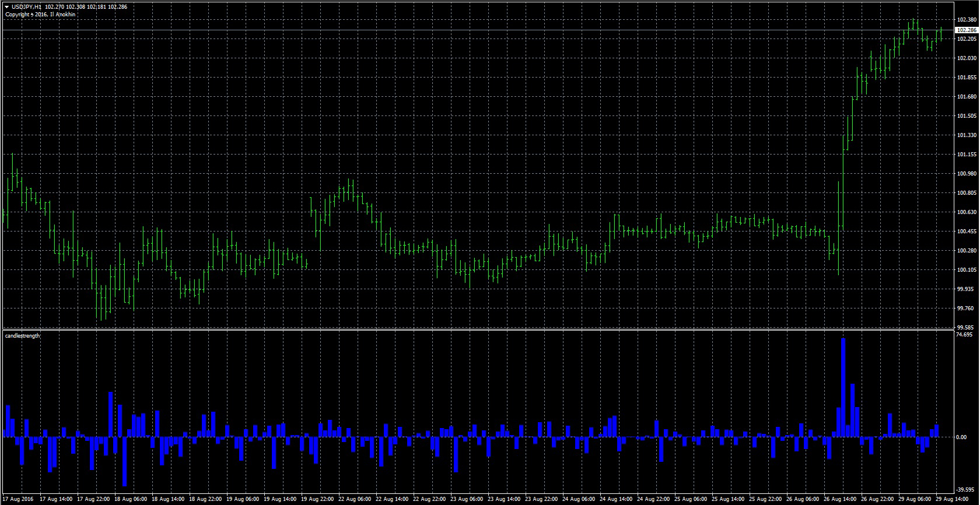Click the 17 Aug 2016 time axis label
980x505 pixels.
(19, 499)
